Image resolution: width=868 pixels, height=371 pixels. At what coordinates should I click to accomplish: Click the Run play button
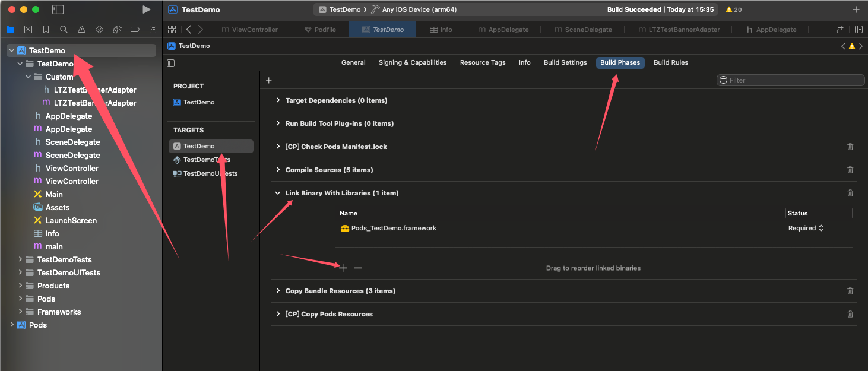146,9
